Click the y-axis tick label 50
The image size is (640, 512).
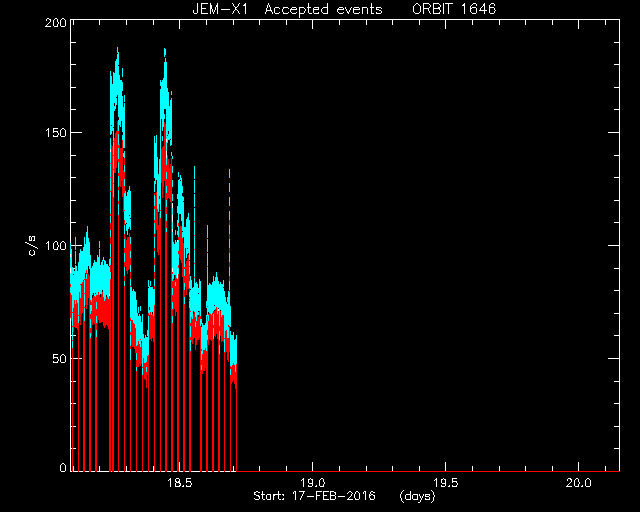click(60, 358)
